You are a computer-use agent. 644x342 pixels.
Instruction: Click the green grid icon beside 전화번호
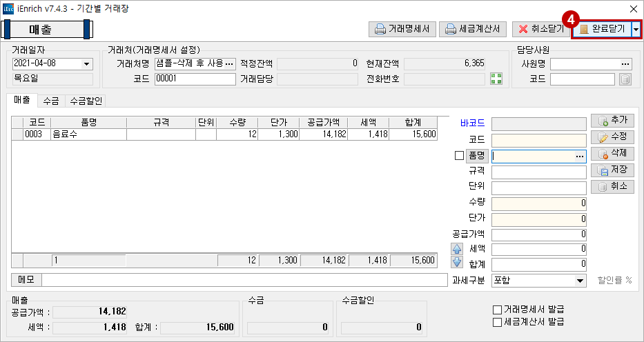pyautogui.click(x=496, y=79)
